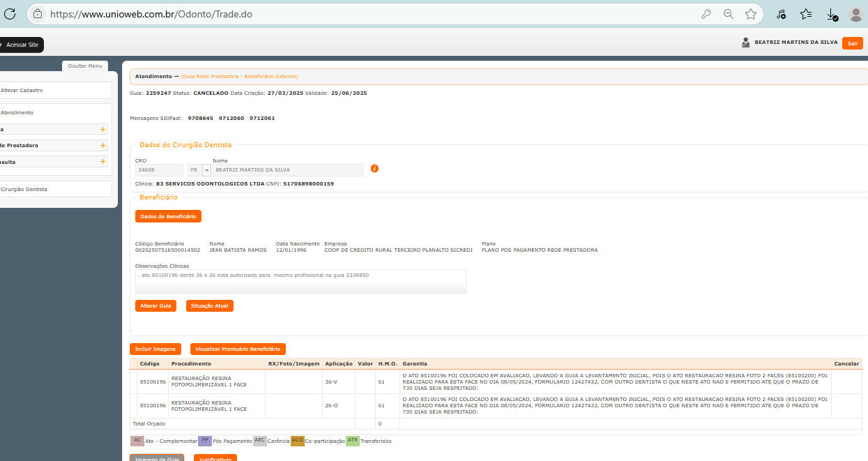View site info via address bar lock icon
The width and height of the screenshot is (868, 461).
pyautogui.click(x=38, y=14)
